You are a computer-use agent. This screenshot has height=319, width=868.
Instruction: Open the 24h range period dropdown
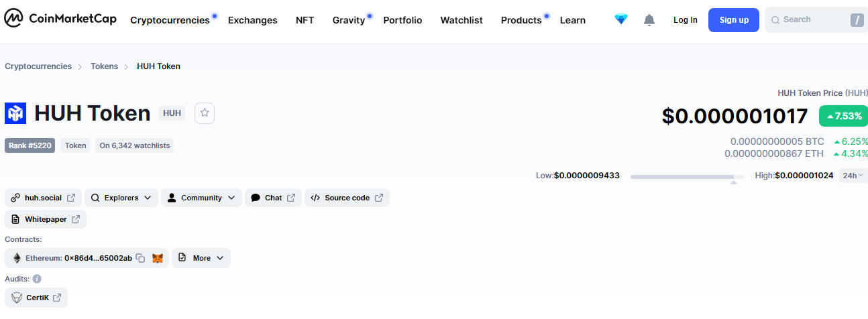coord(853,176)
